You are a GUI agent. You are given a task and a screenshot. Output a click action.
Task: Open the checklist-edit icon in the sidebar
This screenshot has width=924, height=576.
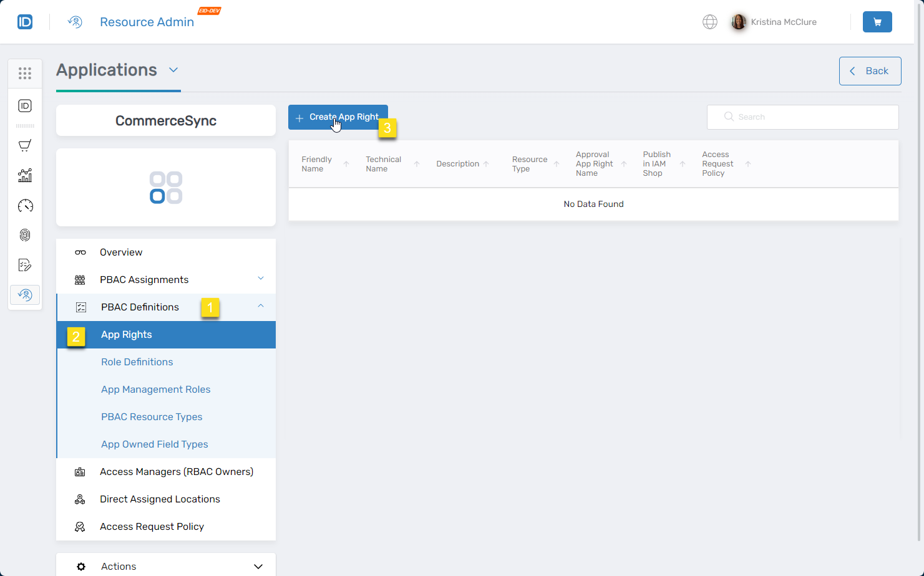click(x=25, y=264)
